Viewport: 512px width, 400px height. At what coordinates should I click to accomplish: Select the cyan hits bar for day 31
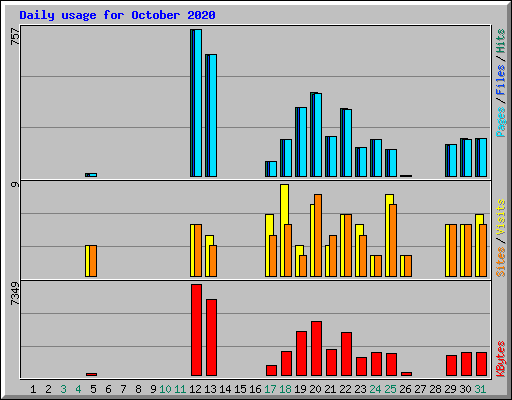coord(483,157)
